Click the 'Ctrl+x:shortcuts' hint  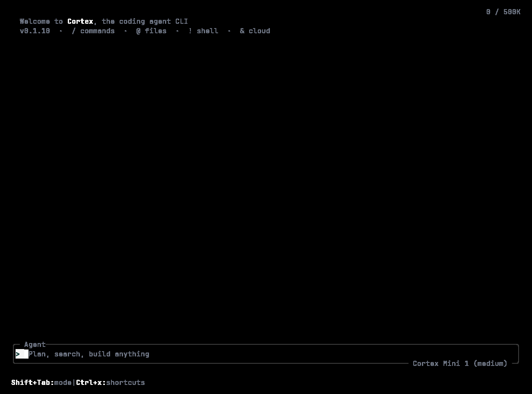(x=111, y=382)
